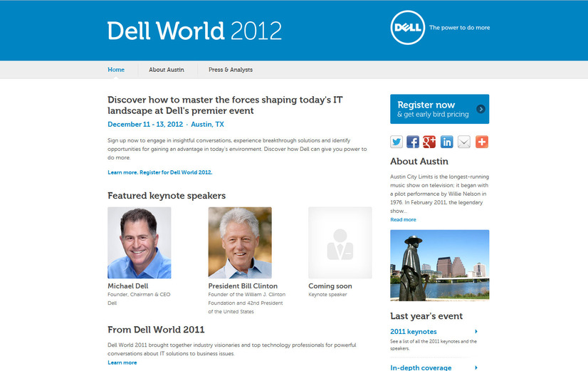Image resolution: width=588 pixels, height=371 pixels.
Task: Click the email envelope share icon
Action: (464, 142)
